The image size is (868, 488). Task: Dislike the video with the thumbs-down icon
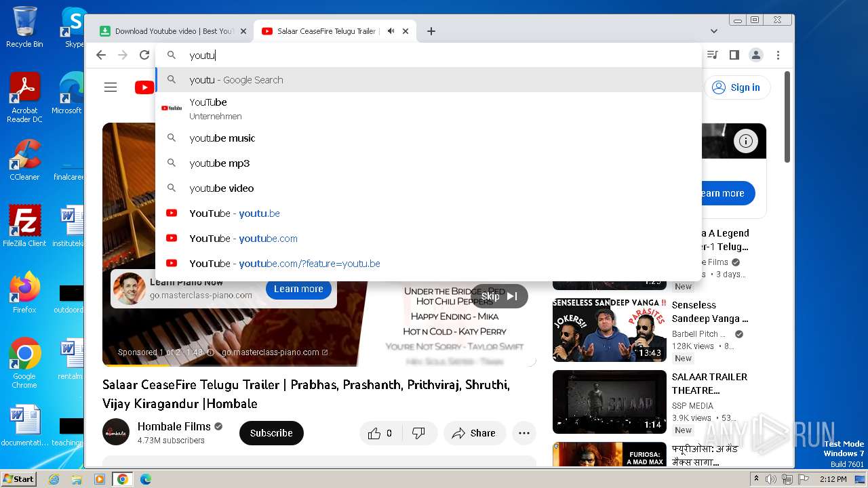pos(418,433)
